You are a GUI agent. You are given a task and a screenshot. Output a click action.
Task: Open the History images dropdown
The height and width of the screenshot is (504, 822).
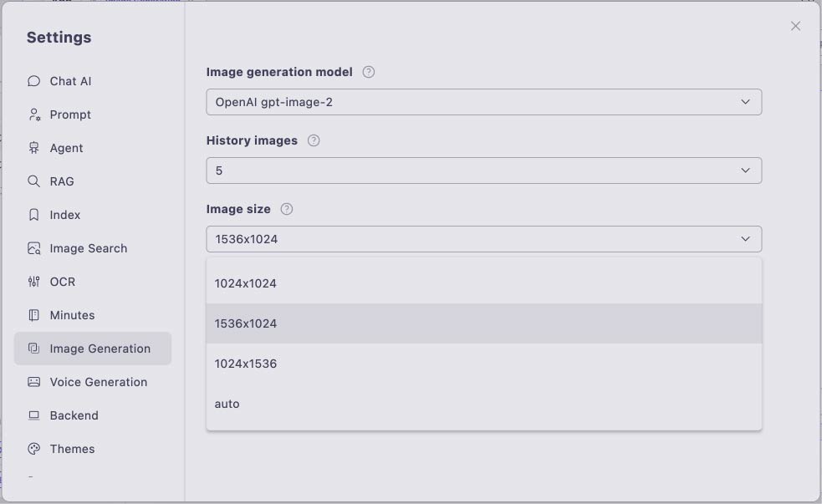484,171
